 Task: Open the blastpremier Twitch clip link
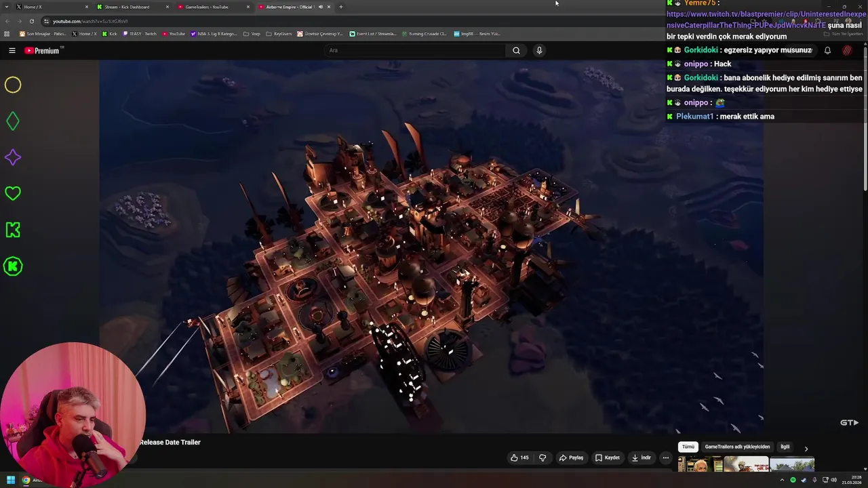click(x=767, y=19)
